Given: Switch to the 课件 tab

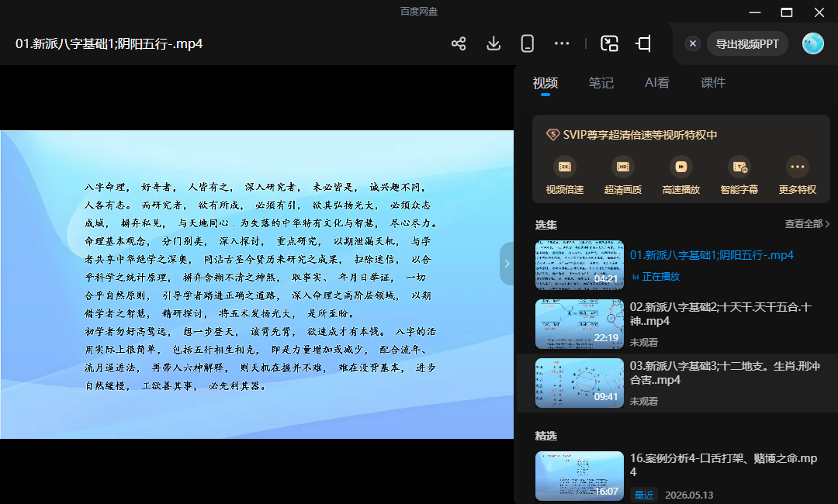Looking at the screenshot, I should (713, 83).
